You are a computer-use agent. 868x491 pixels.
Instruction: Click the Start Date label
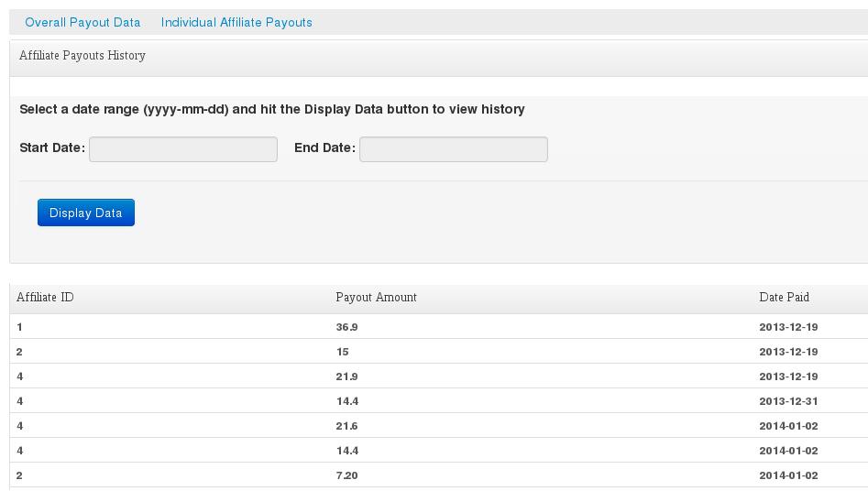(x=52, y=147)
